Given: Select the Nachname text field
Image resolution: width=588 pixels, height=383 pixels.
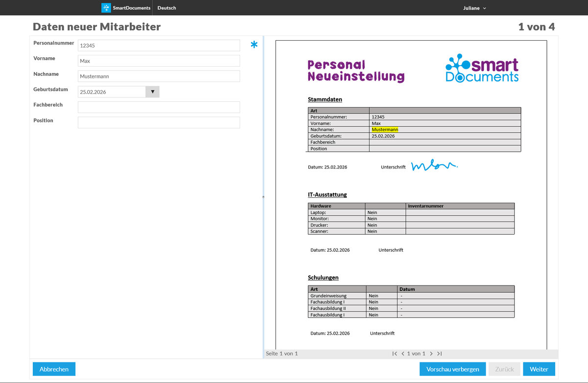Looking at the screenshot, I should pyautogui.click(x=159, y=76).
